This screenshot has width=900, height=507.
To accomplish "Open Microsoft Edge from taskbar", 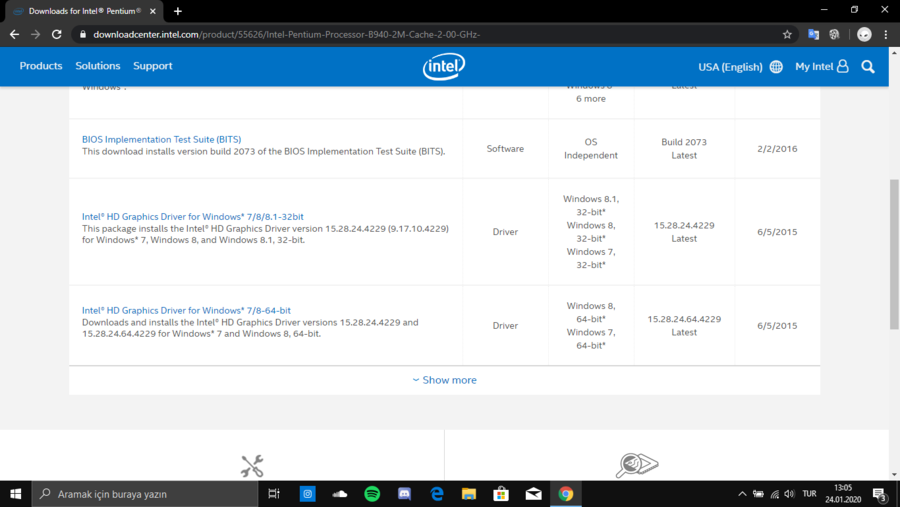I will point(437,494).
